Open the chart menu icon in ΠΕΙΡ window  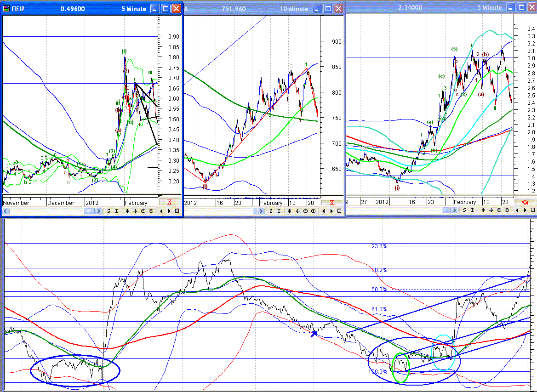pyautogui.click(x=177, y=211)
